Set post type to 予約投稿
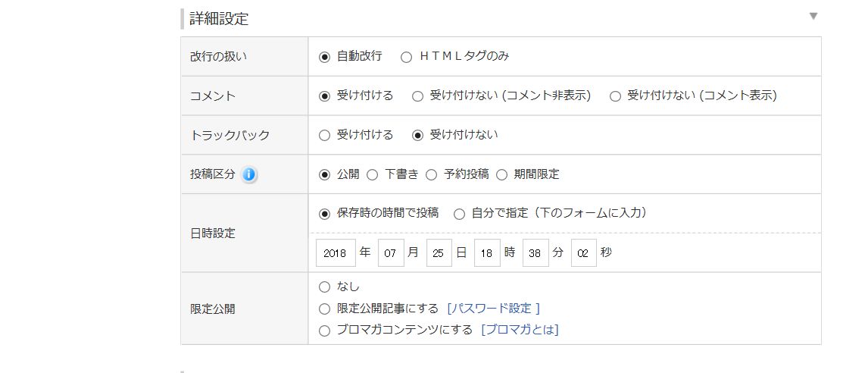Screen dimensions: 868x373 (x=431, y=175)
